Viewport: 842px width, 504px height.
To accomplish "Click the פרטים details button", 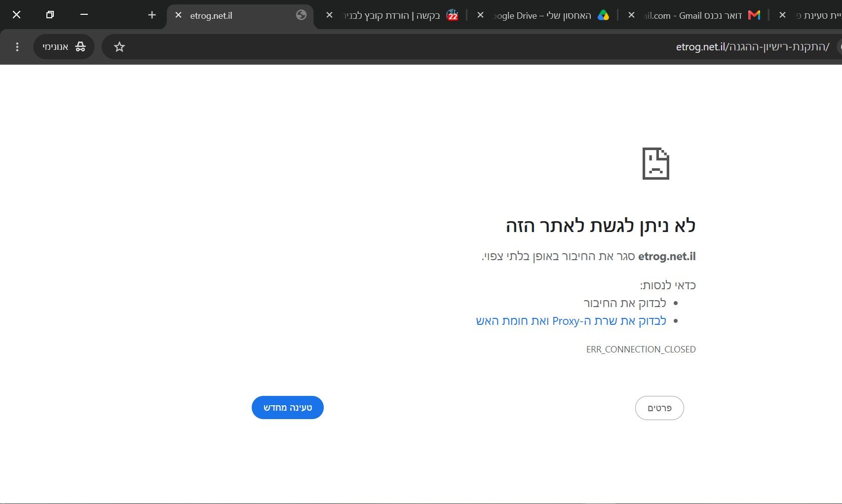I will (x=659, y=408).
